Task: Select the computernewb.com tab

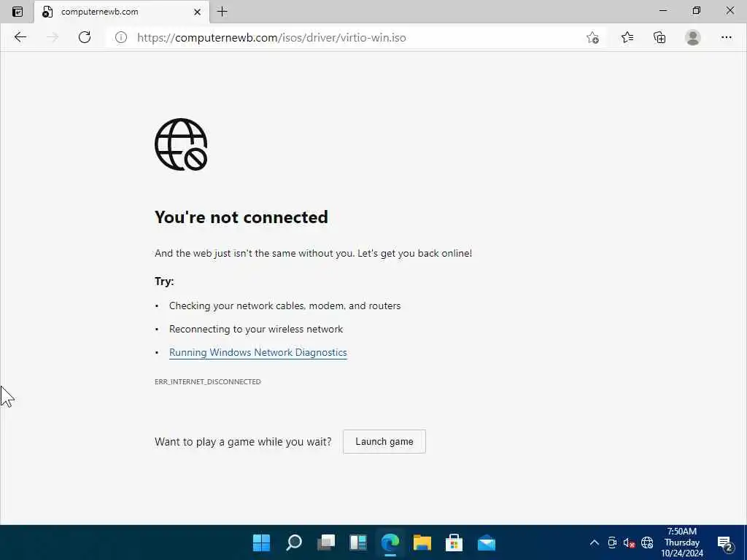Action: pyautogui.click(x=115, y=12)
